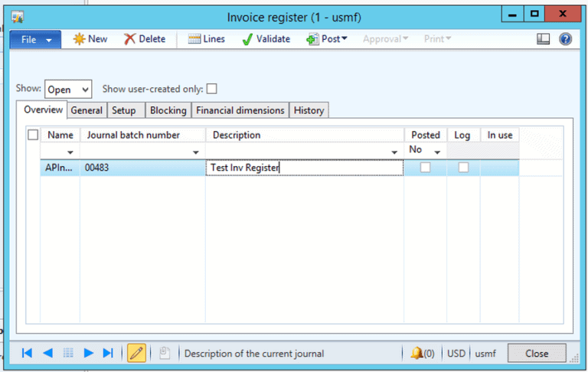
Task: Open the Post dropdown menu
Action: 327,39
